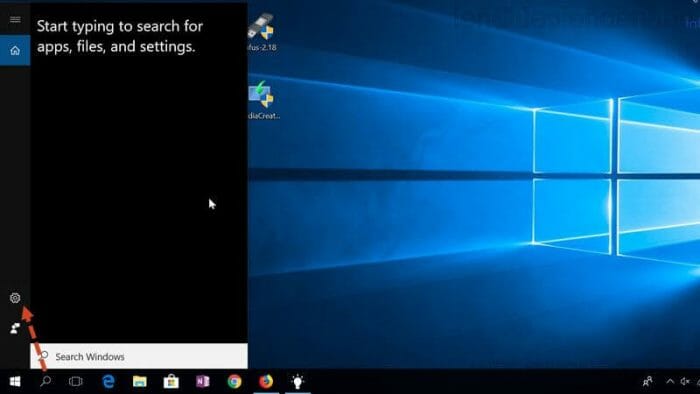Select the MediaCreationTool desktop icon
This screenshot has width=700, height=394.
click(x=263, y=100)
